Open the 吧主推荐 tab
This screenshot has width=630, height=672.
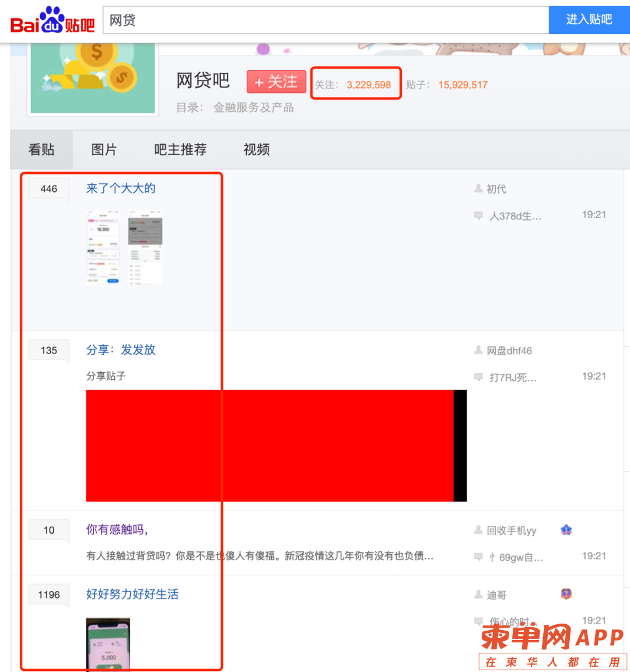pyautogui.click(x=180, y=149)
